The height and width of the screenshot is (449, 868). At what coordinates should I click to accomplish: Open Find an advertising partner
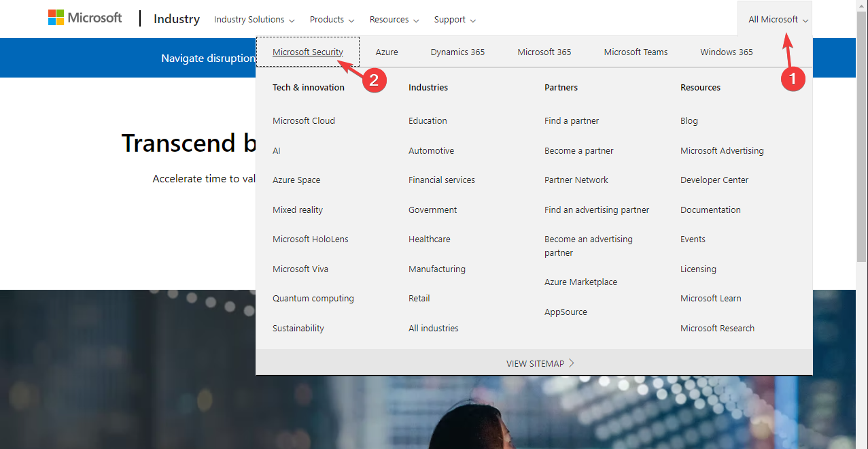point(597,210)
